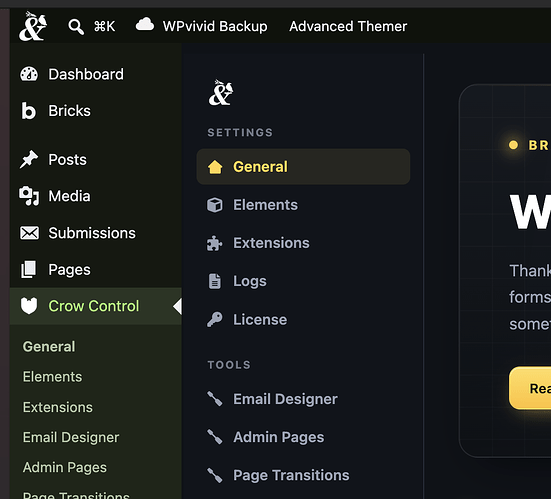
Task: Click the cube icon beside Elements
Action: (x=215, y=205)
